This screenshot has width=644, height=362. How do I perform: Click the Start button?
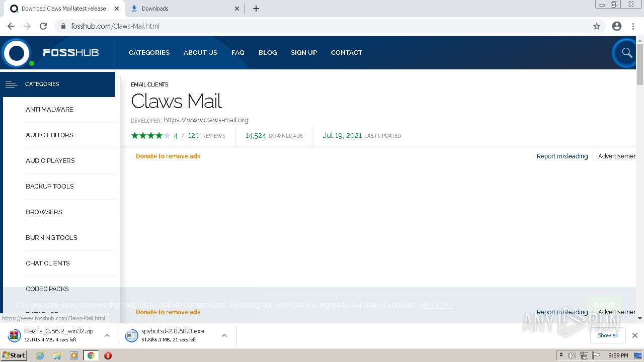click(x=14, y=355)
